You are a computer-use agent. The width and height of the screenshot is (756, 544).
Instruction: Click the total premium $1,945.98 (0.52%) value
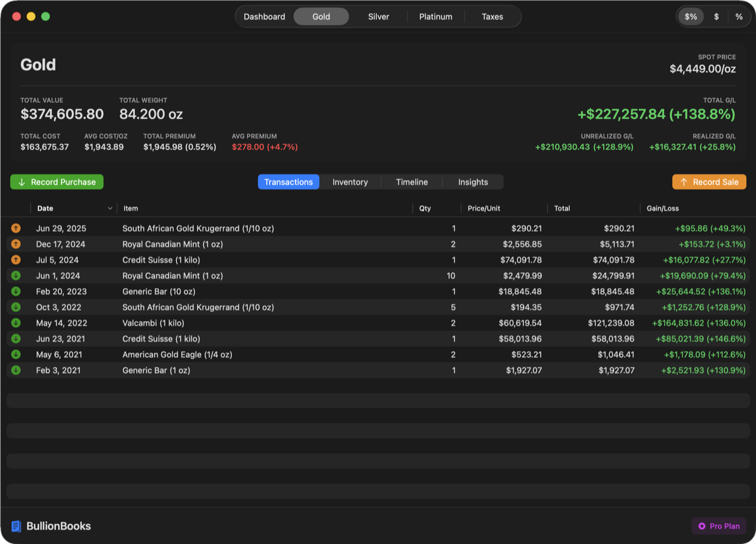180,147
